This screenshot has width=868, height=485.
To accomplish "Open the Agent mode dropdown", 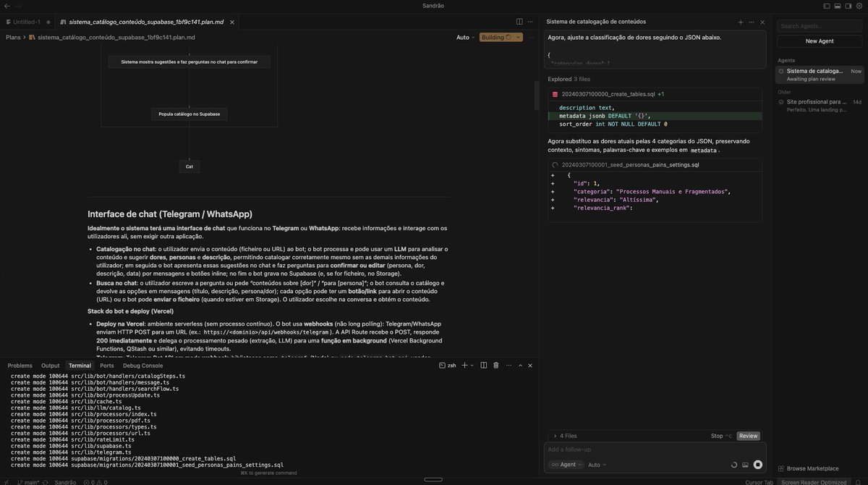I will click(x=565, y=465).
